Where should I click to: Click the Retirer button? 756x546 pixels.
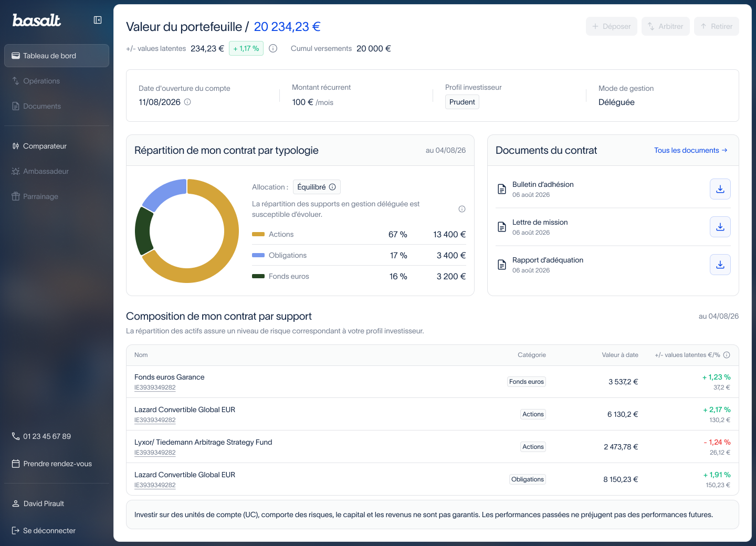coord(717,26)
